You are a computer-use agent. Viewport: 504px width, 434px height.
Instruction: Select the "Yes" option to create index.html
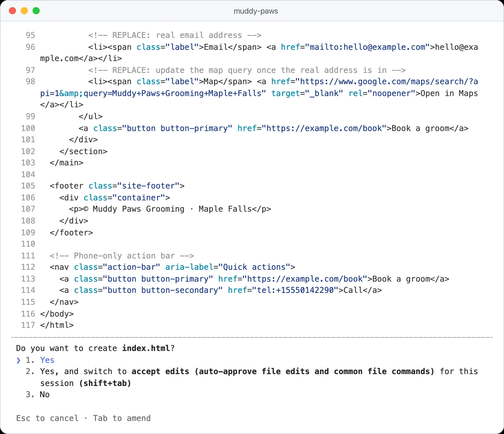(x=47, y=360)
